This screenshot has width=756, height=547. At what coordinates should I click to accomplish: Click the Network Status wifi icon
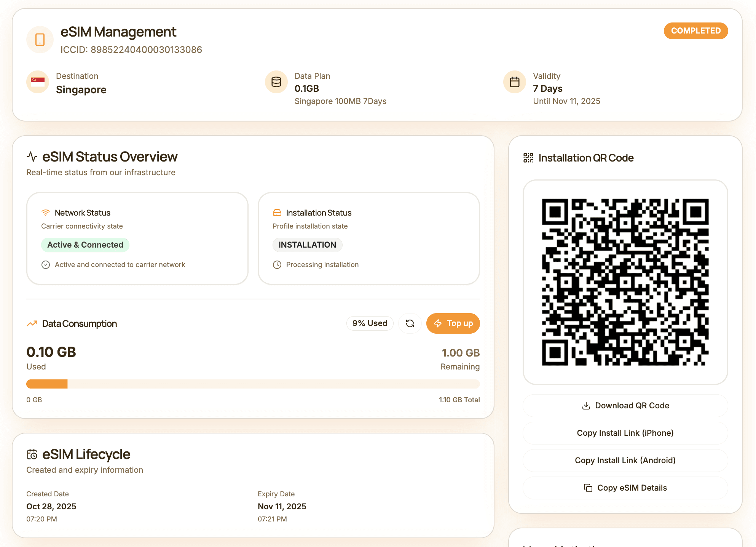pos(46,213)
